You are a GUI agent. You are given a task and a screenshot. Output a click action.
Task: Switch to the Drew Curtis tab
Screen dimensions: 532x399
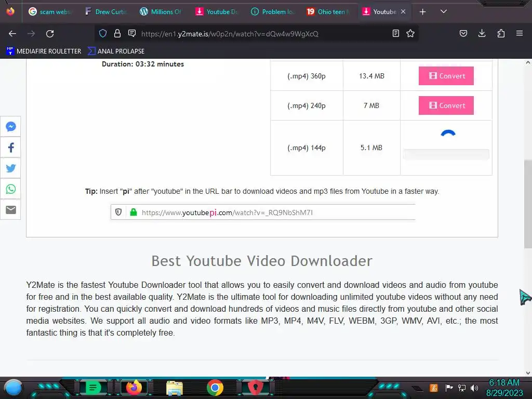coord(106,11)
